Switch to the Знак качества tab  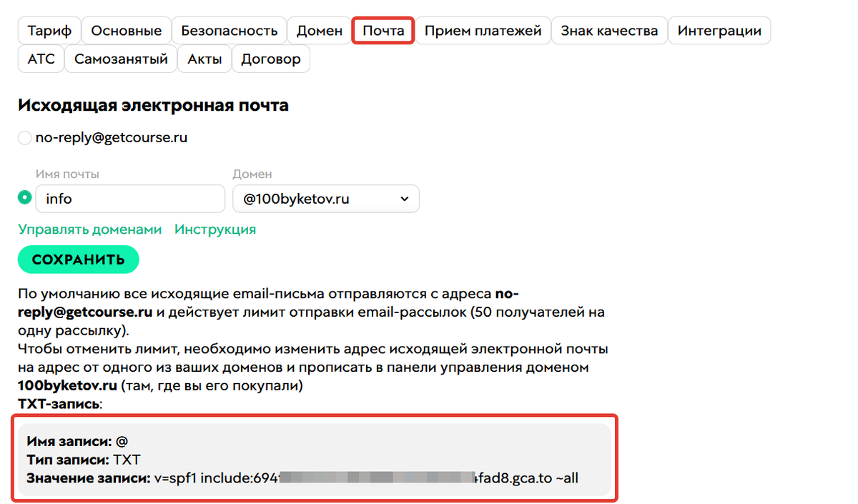(610, 31)
